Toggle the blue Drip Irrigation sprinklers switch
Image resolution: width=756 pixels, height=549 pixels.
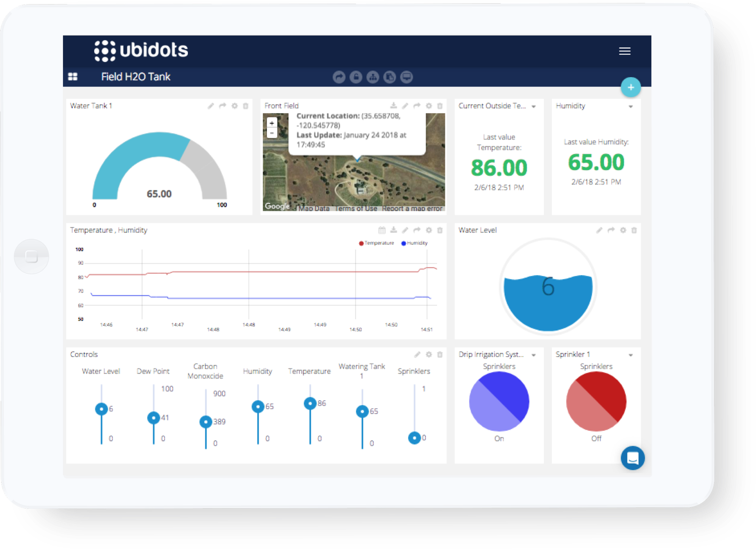(499, 401)
